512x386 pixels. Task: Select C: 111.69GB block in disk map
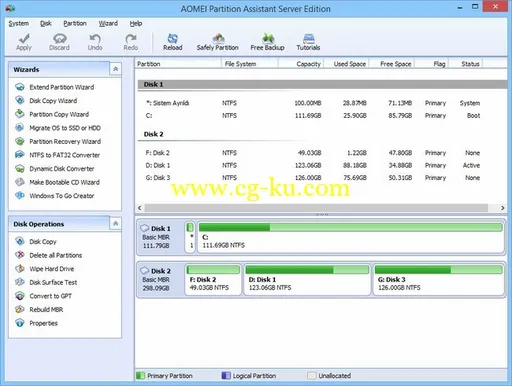tap(350, 237)
